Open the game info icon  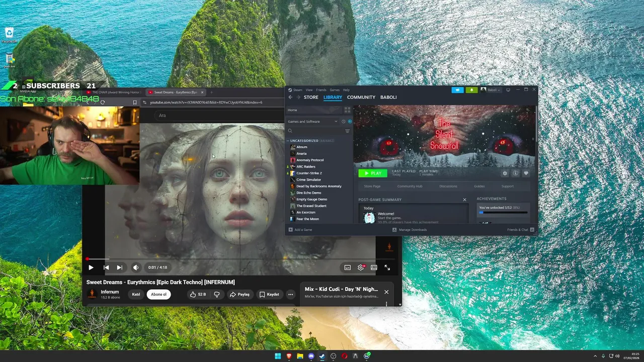tap(515, 173)
